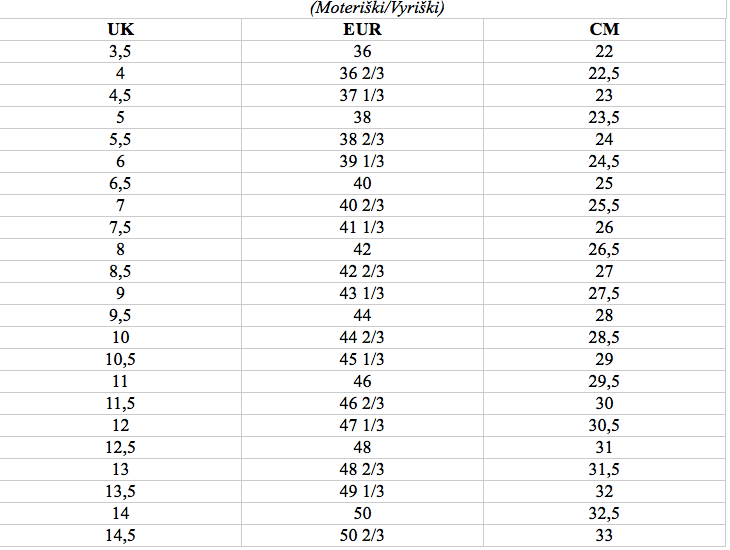
Task: Click the EUR column header
Action: (362, 29)
